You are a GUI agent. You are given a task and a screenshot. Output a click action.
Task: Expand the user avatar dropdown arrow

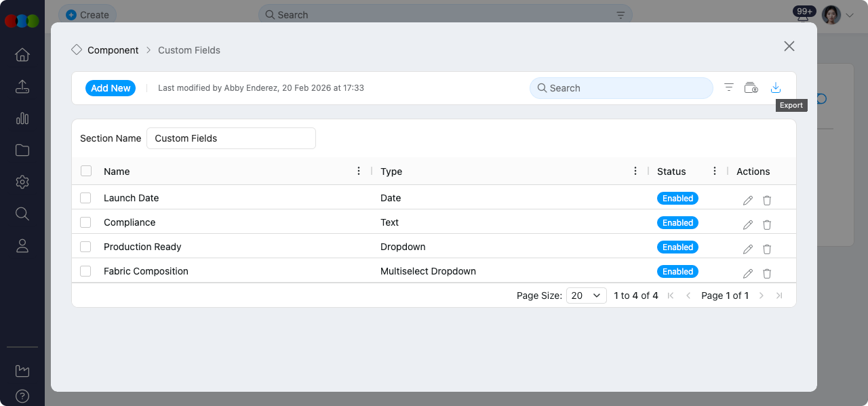pyautogui.click(x=850, y=15)
